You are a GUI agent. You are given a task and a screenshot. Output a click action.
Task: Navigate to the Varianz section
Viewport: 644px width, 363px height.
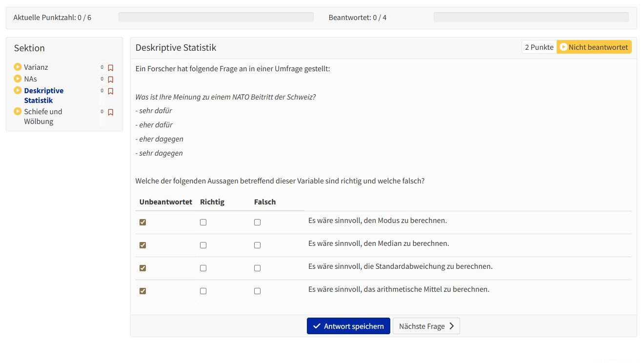tap(36, 67)
